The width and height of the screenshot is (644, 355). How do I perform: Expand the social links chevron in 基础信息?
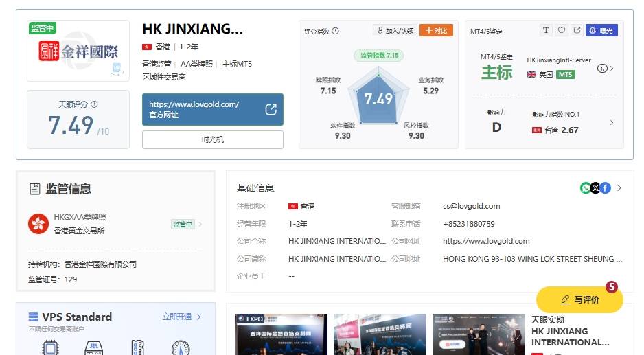pos(619,187)
